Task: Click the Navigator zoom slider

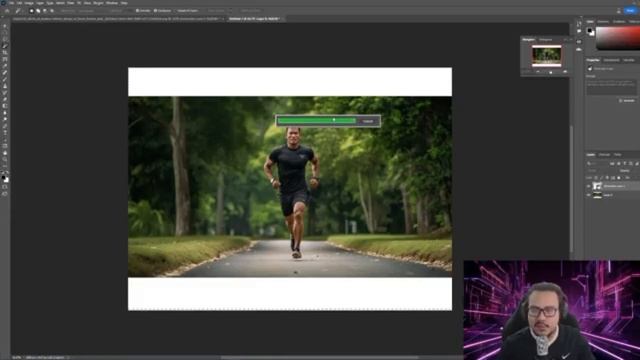Action: [x=551, y=72]
